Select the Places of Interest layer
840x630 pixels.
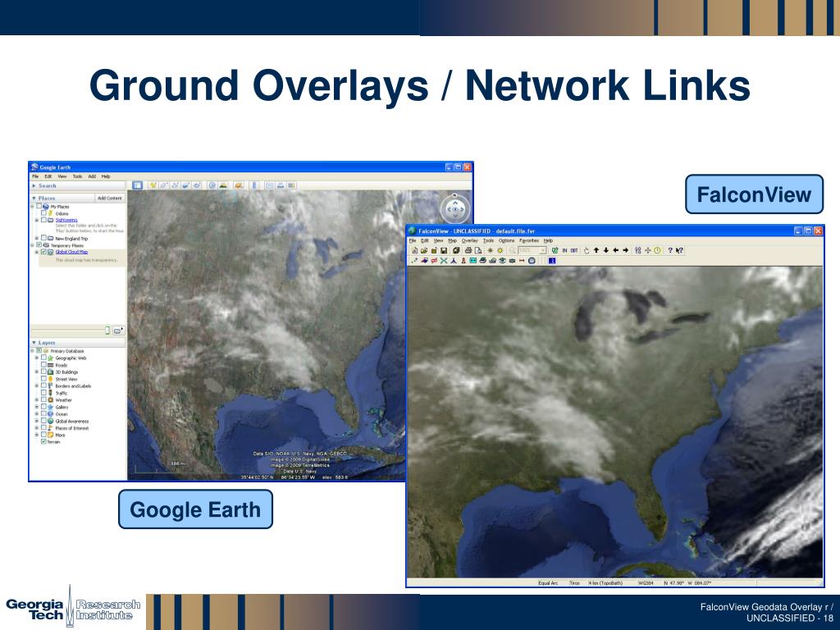[x=72, y=428]
